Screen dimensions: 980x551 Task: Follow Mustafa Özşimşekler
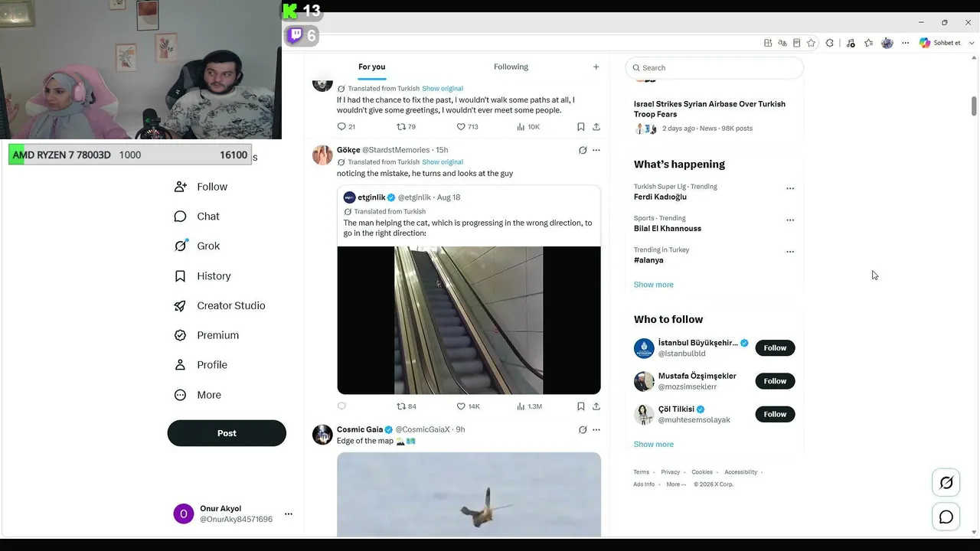[x=775, y=381]
